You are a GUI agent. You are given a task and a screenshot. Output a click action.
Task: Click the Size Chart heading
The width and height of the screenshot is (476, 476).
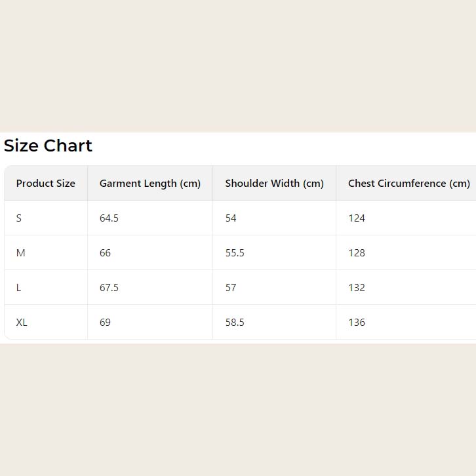(x=48, y=146)
